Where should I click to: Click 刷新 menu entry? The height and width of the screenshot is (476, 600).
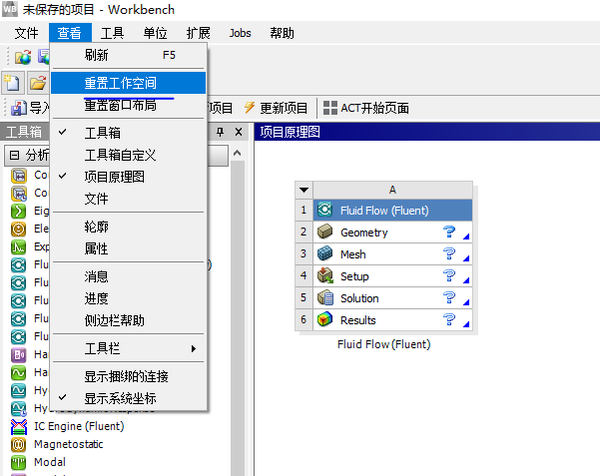[129, 55]
